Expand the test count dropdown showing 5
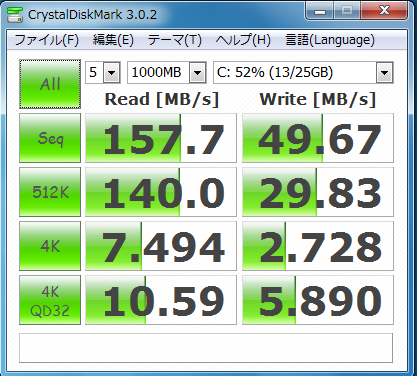Image resolution: width=417 pixels, height=376 pixels. 111,72
